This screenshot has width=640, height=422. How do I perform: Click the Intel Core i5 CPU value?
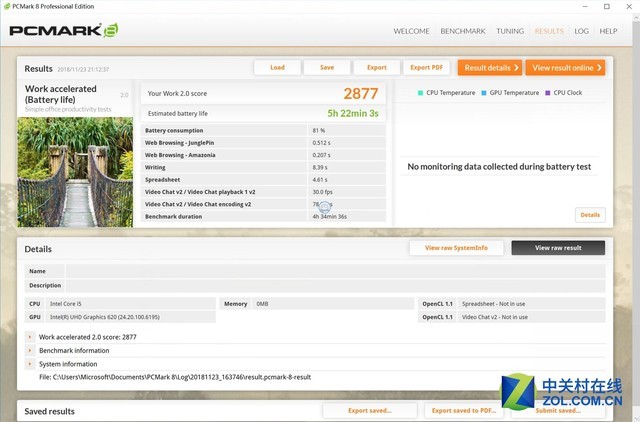[66, 304]
